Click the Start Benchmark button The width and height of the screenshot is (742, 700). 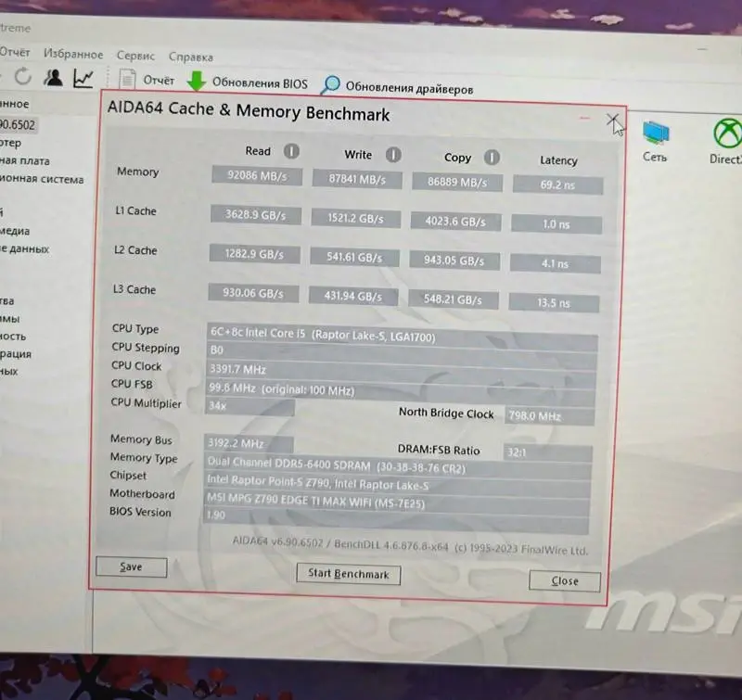pos(349,574)
